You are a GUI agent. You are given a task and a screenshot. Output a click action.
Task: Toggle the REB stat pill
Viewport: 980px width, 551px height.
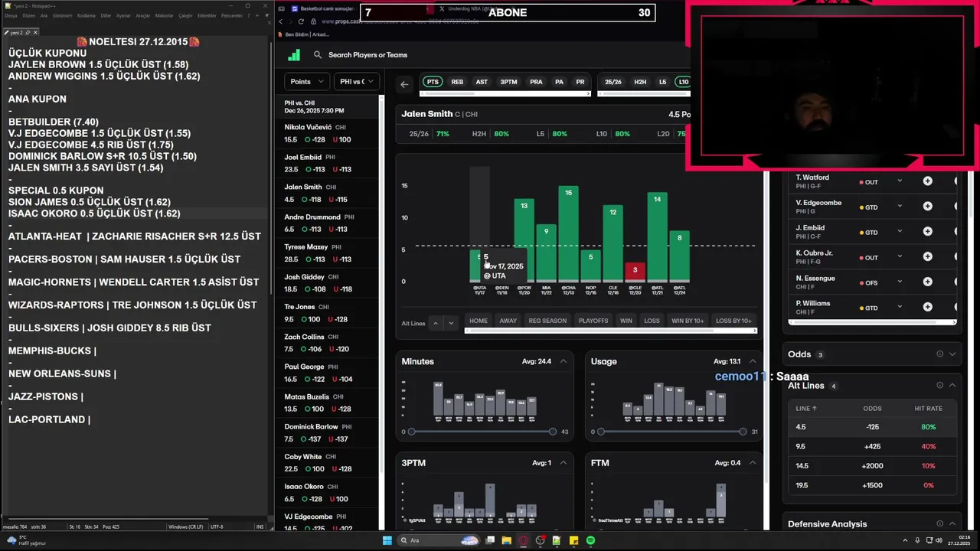pos(457,82)
